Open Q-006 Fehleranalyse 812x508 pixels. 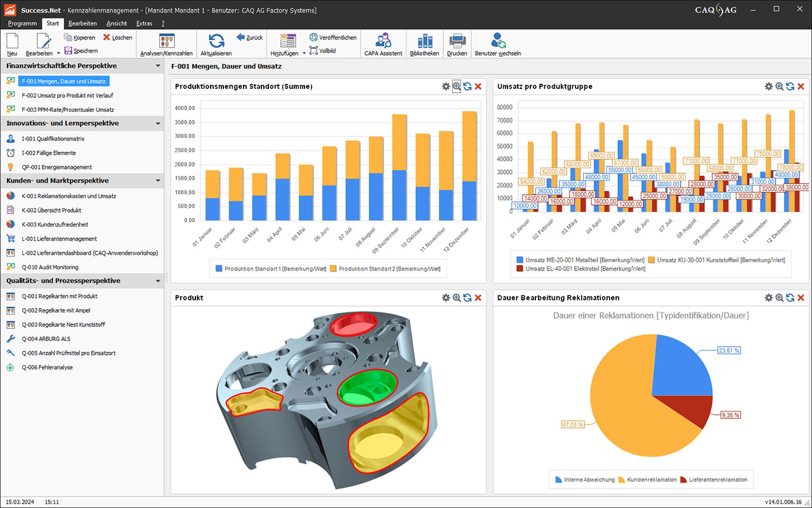coord(47,367)
